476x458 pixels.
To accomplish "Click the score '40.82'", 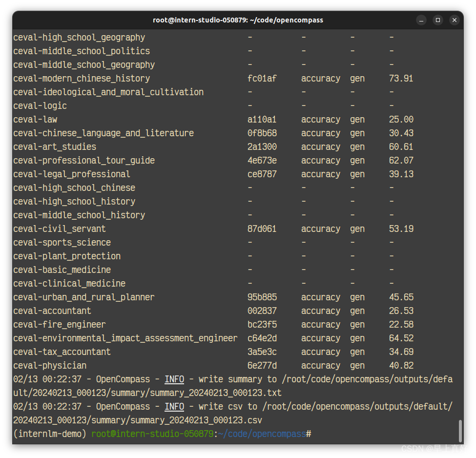I will pyautogui.click(x=401, y=365).
